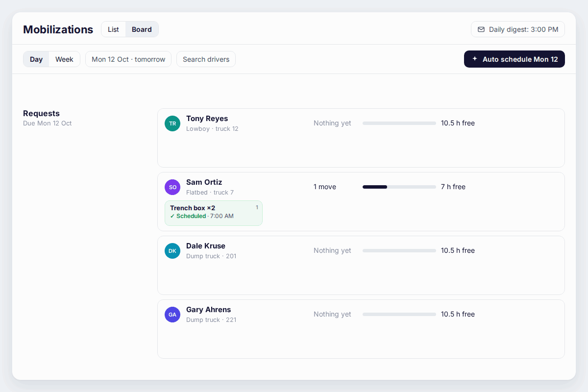Screen dimensions: 588x392
Task: Click the Dump truck · 221 label
Action: pyautogui.click(x=211, y=320)
